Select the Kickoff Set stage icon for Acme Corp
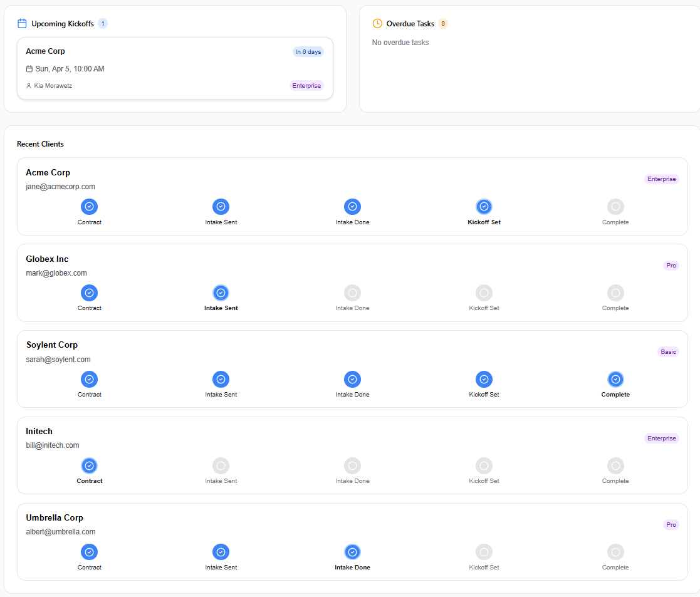The image size is (700, 597). 484,206
